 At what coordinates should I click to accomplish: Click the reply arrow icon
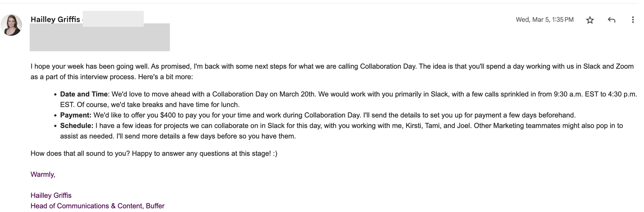click(611, 20)
